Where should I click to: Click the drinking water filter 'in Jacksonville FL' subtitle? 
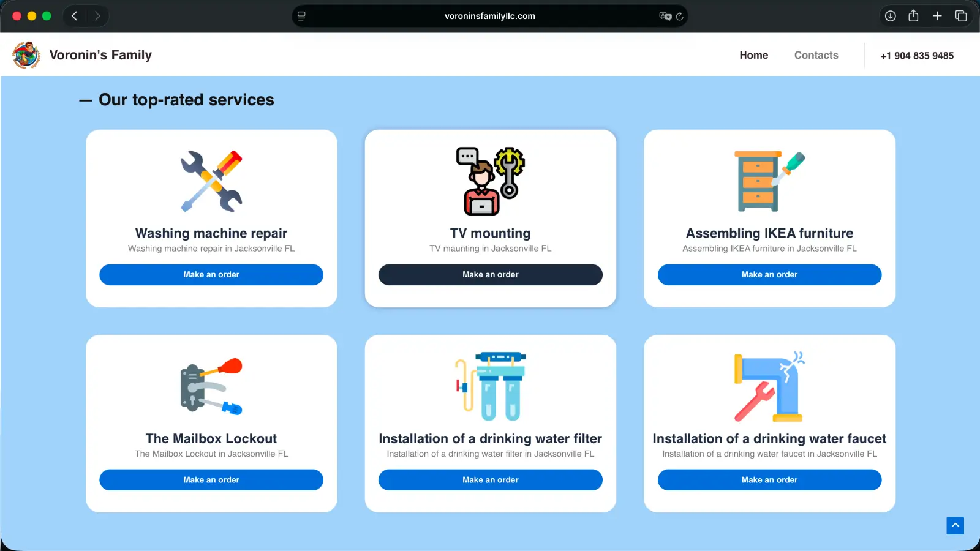pyautogui.click(x=491, y=454)
